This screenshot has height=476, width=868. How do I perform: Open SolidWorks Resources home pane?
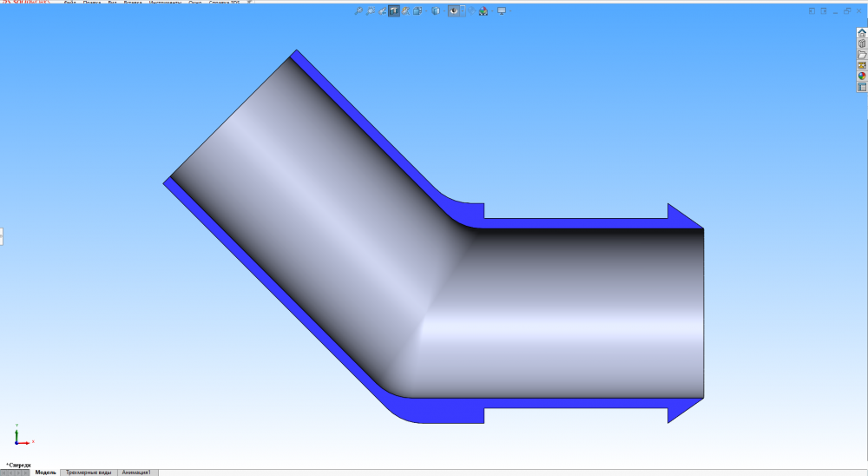pos(862,33)
